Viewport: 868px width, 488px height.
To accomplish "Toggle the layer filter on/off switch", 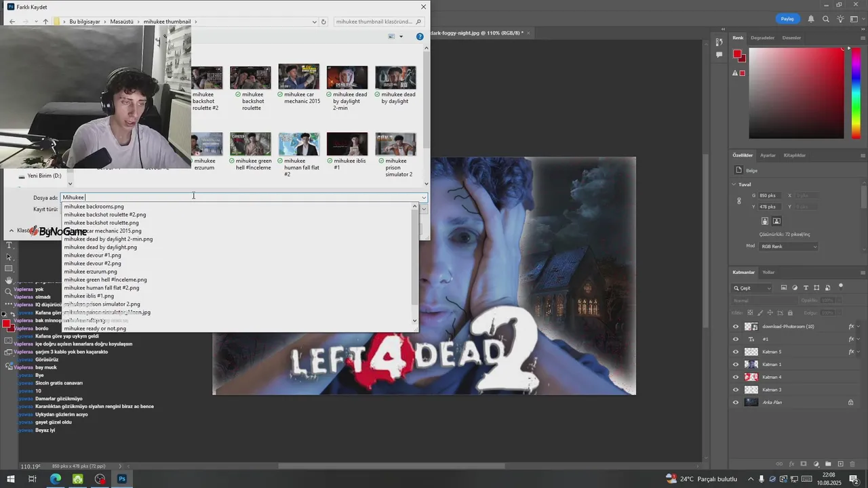I will click(x=842, y=287).
